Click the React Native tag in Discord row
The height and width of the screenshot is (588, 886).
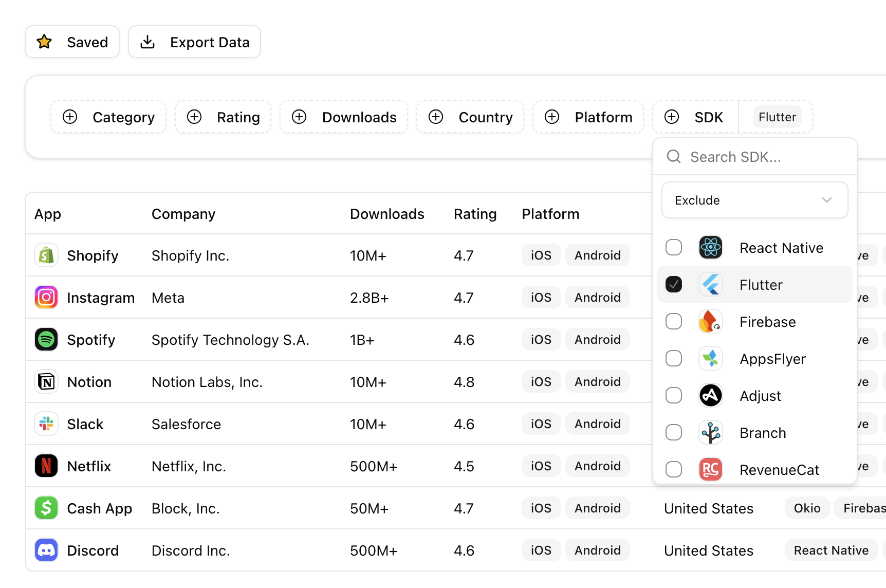point(831,550)
